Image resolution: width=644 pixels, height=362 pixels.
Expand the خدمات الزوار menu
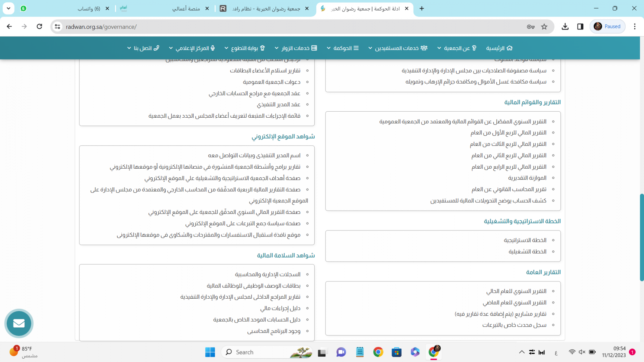[x=296, y=48]
